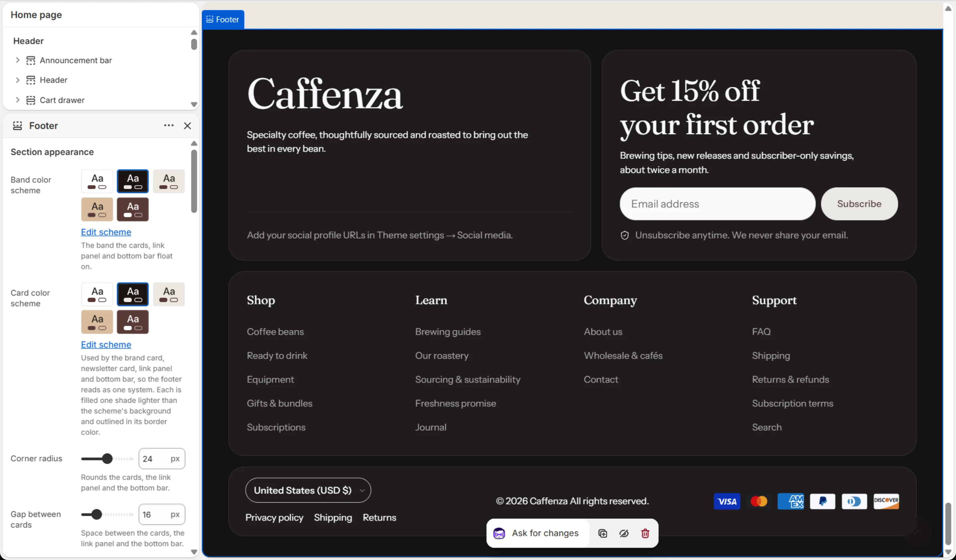Select the brown Card color scheme swatch
The width and height of the screenshot is (956, 560).
coord(133,322)
